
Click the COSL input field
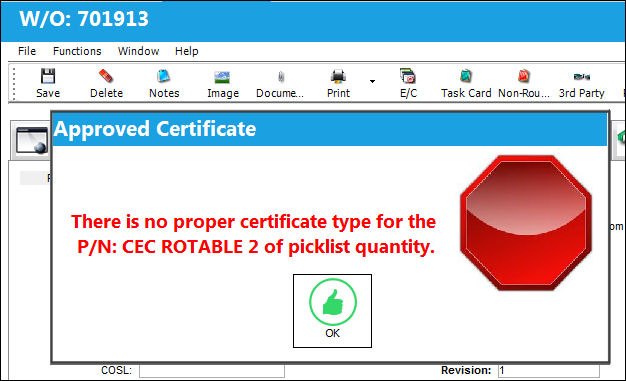[212, 371]
